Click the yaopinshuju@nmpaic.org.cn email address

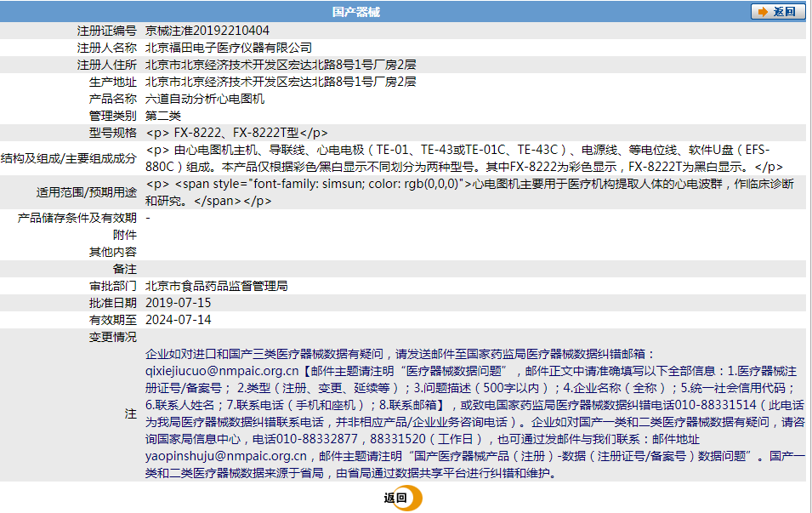(225, 456)
